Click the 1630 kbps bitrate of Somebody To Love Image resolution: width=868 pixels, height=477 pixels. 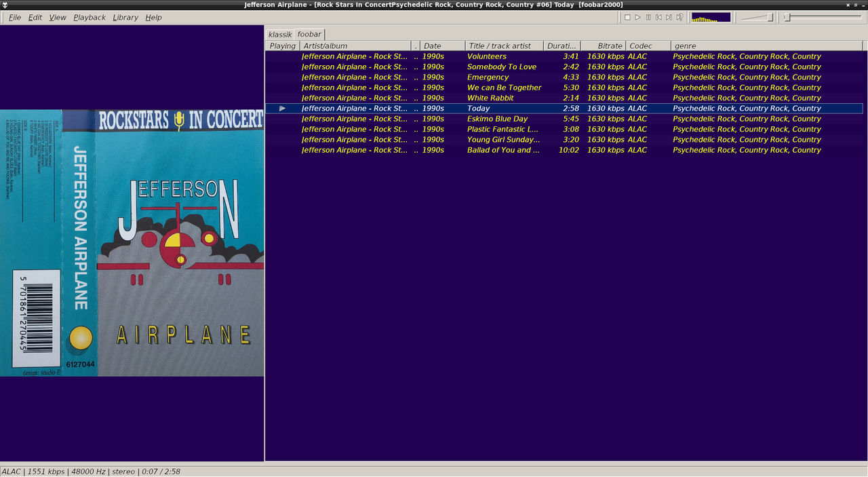coord(606,66)
